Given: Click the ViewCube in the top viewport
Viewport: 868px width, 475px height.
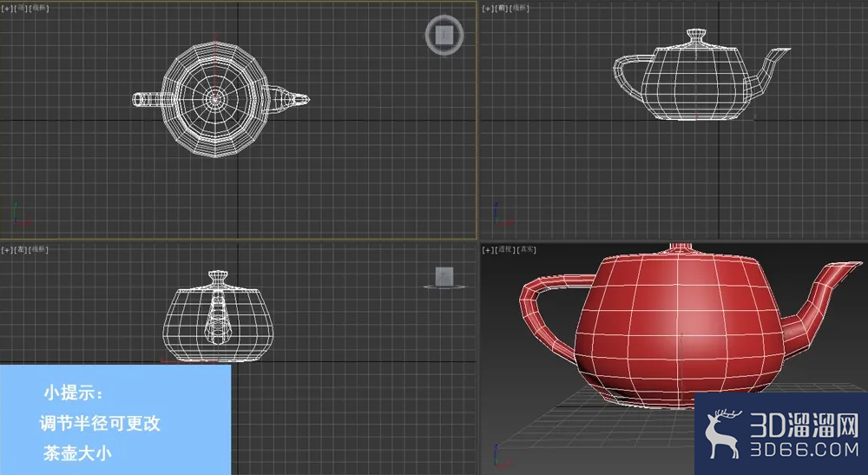Looking at the screenshot, I should (444, 36).
